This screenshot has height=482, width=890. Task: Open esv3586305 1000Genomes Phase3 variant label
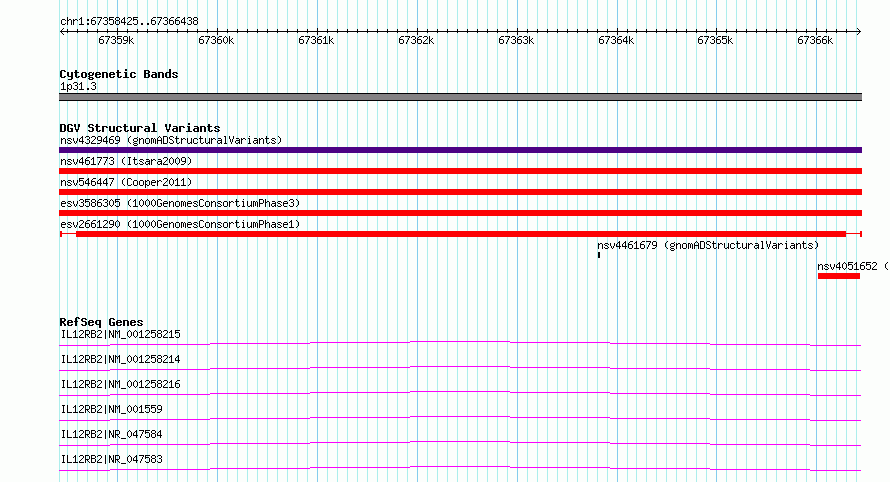180,203
